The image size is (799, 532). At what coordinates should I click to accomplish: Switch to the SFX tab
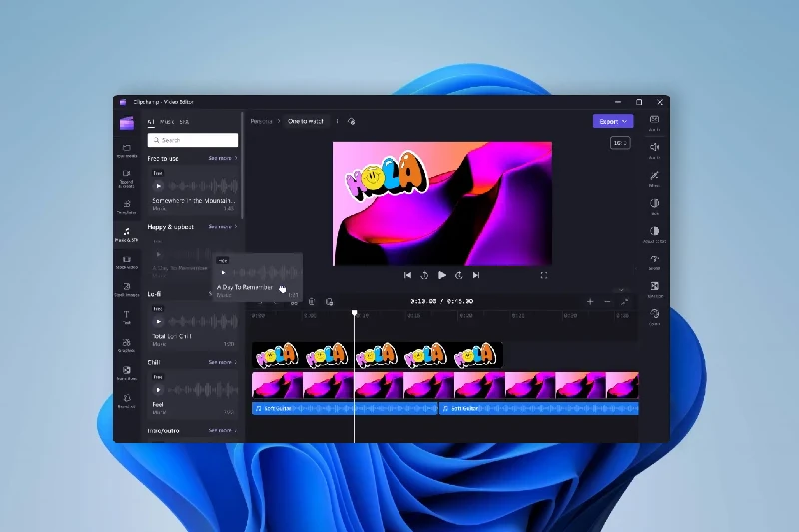184,122
